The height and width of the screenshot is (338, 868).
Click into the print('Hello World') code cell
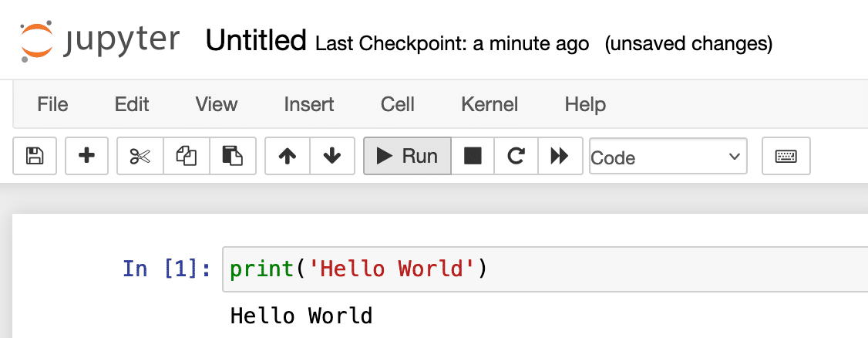(x=545, y=269)
